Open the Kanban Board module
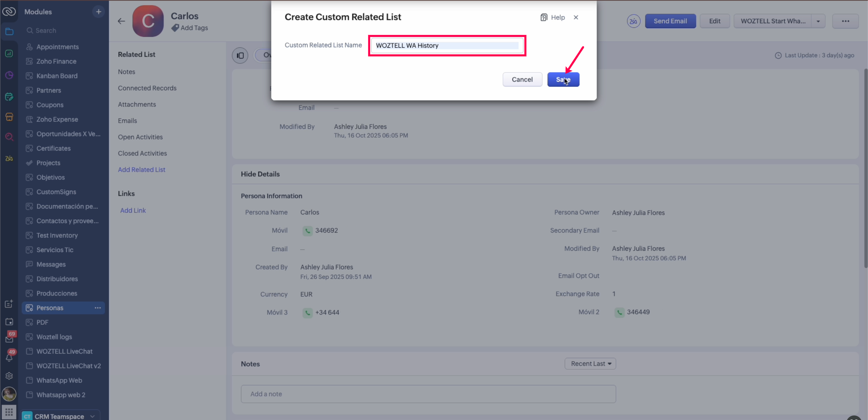Viewport: 868px width, 420px height. pos(57,76)
